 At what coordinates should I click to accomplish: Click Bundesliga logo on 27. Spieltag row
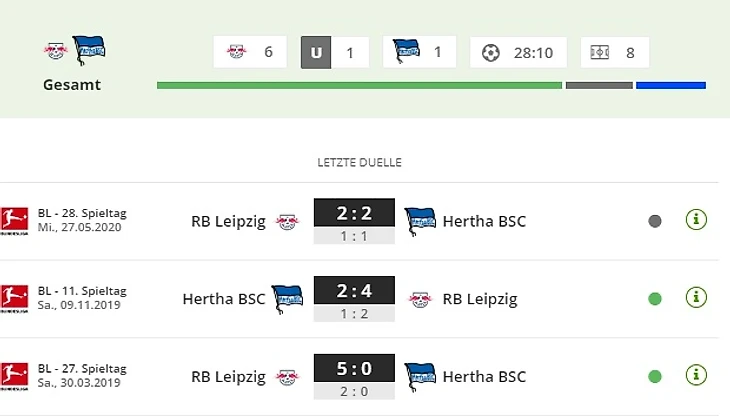coord(14,376)
